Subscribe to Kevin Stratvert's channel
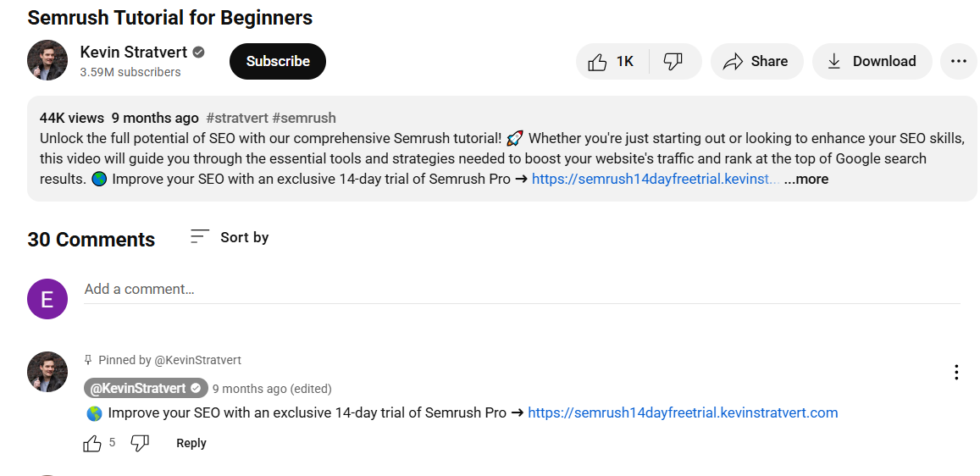 (278, 61)
